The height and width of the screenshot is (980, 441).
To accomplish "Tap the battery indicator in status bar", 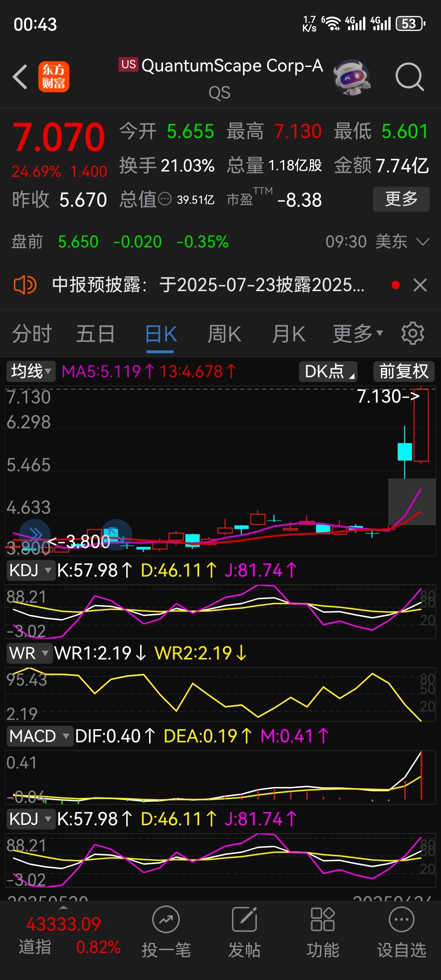I will pyautogui.click(x=411, y=24).
